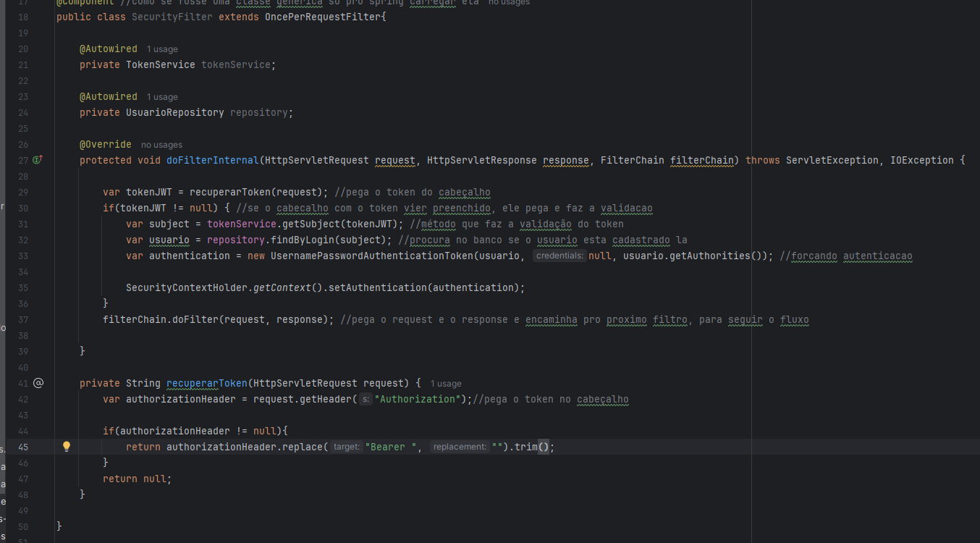Open '1 usage' hint after recuperarToken declaration
Viewport: 980px width, 543px height.
[x=446, y=384]
